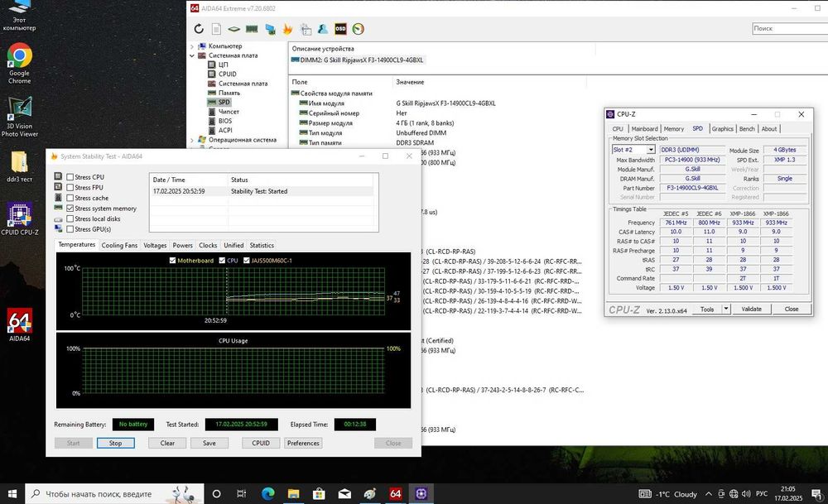Toggle the JAJS500M60C-1 graph checkbox

coord(247,260)
